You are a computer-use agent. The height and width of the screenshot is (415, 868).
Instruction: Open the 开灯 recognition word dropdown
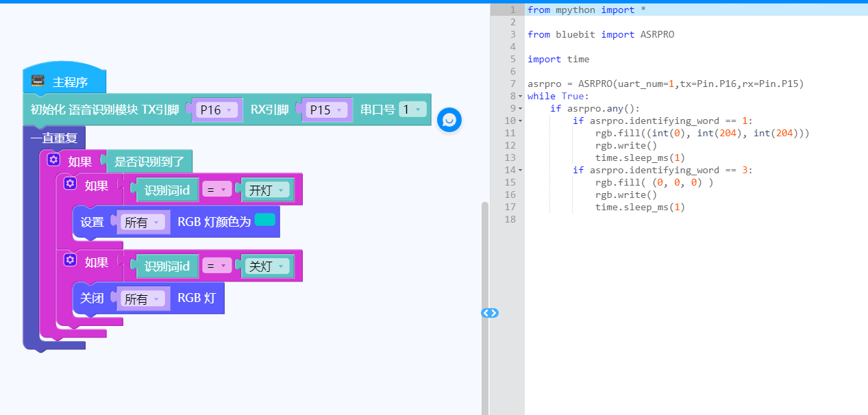point(268,190)
